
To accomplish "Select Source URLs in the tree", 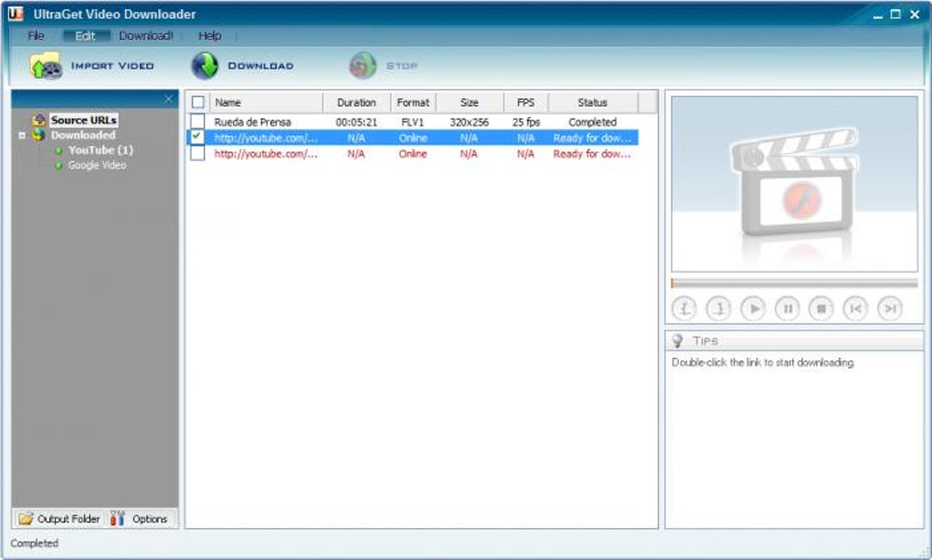I will (84, 120).
